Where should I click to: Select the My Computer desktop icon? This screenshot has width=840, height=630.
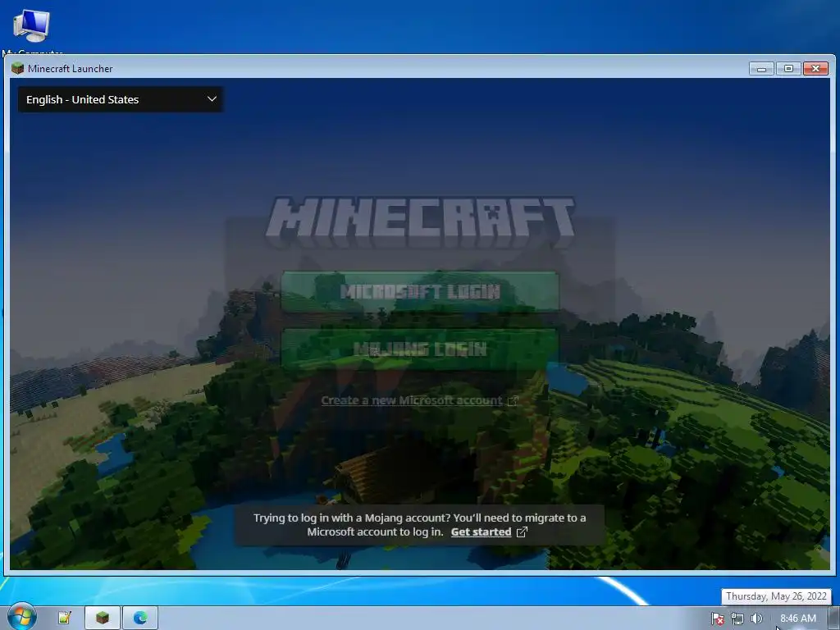click(32, 31)
